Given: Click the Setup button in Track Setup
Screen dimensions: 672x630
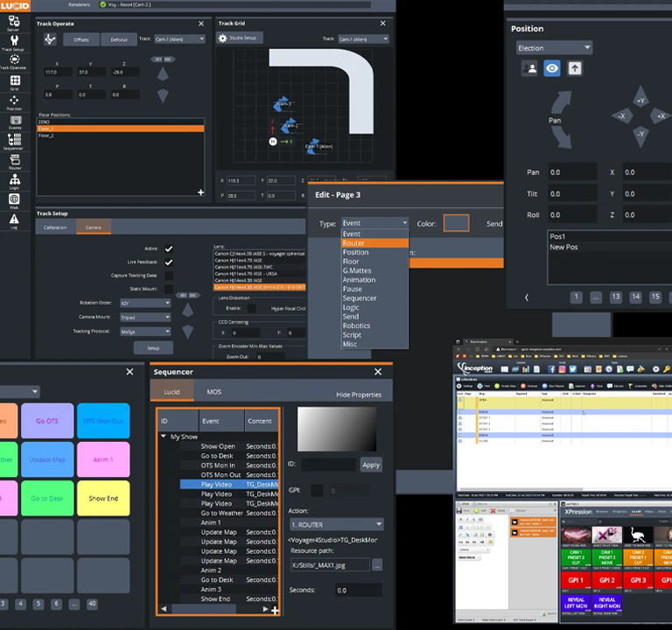Looking at the screenshot, I should 153,347.
